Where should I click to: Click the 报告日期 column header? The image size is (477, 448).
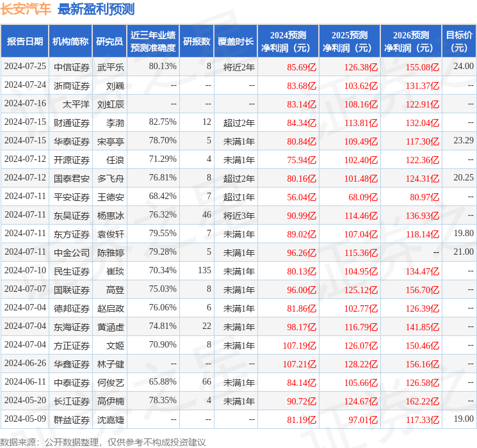24,41
